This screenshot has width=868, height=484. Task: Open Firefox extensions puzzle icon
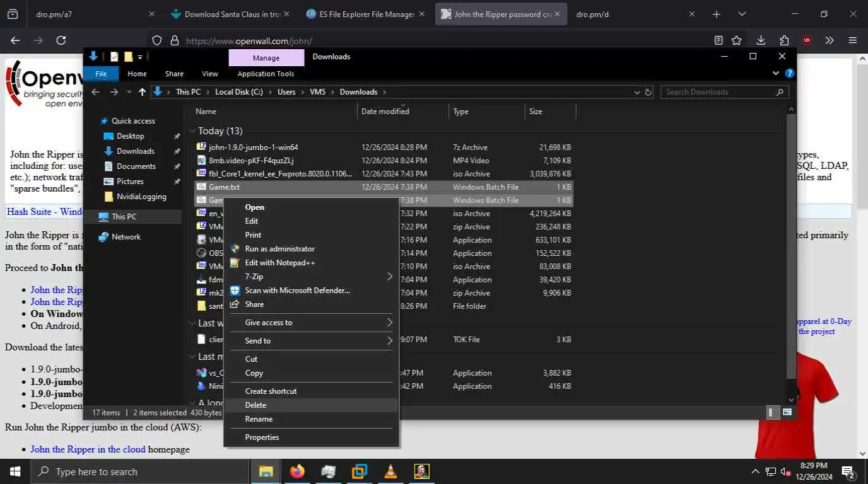784,40
